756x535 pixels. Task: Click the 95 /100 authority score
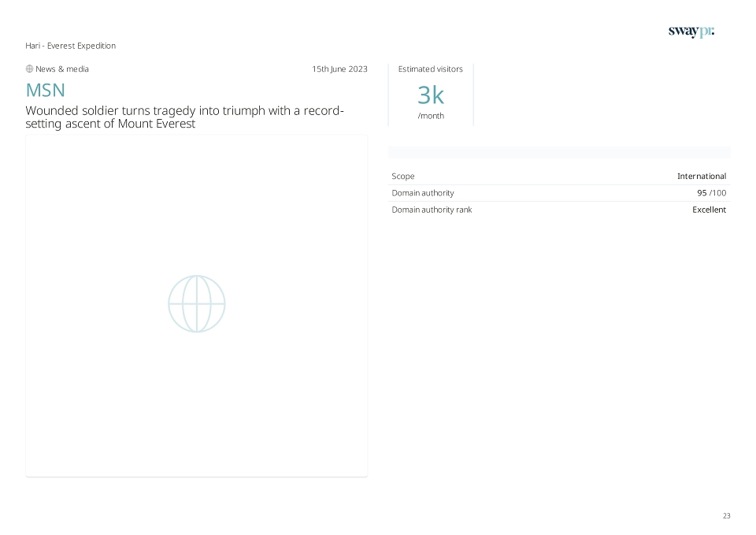tap(712, 193)
